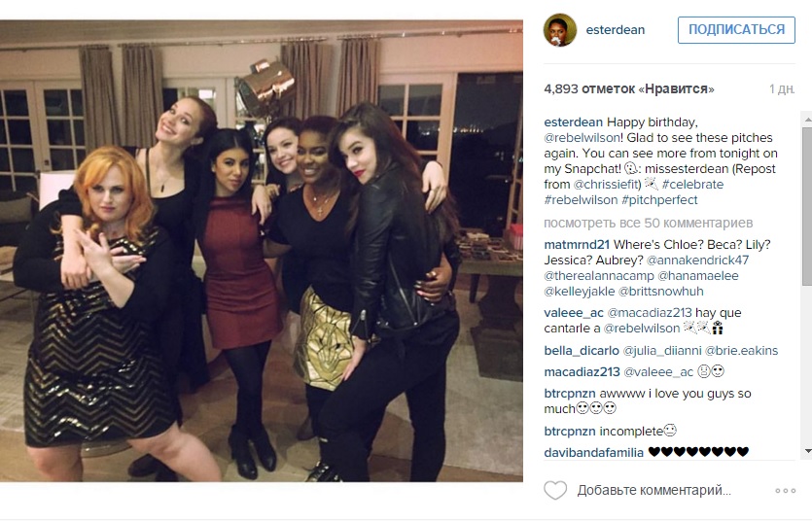Open the esterdean username at the top
This screenshot has height=521, width=812.
616,30
